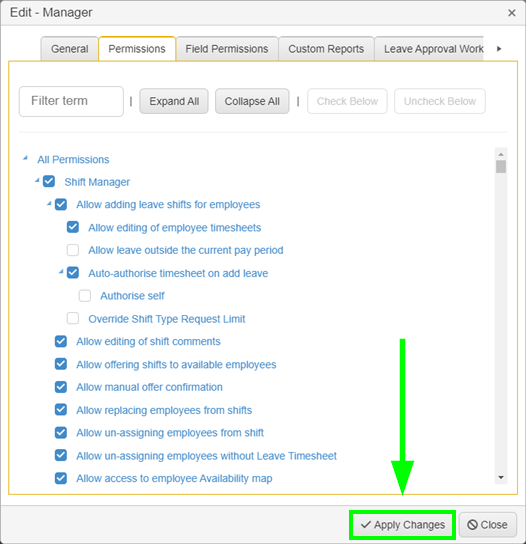The image size is (526, 544).
Task: Focus the Filter term input
Action: coord(71,101)
